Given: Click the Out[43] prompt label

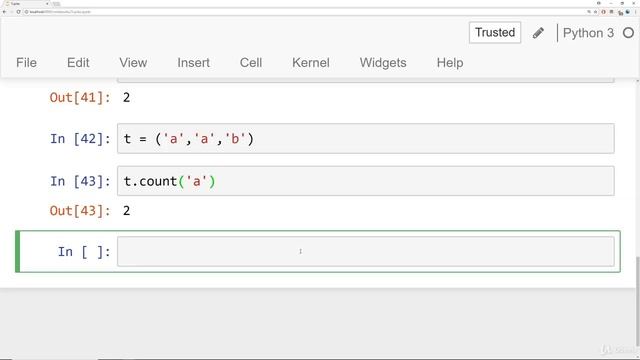Looking at the screenshot, I should tap(80, 211).
